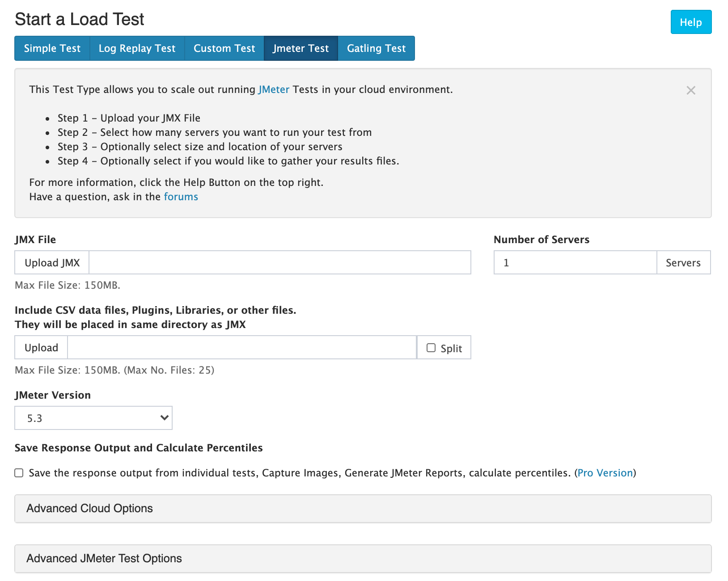Dismiss the info panel with the X icon
Image resolution: width=728 pixels, height=581 pixels.
tap(691, 90)
